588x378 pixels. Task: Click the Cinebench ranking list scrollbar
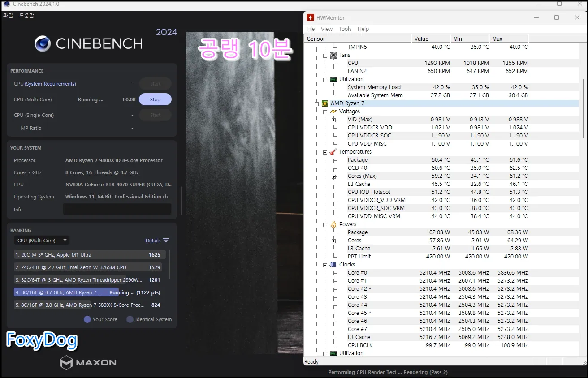(169, 264)
